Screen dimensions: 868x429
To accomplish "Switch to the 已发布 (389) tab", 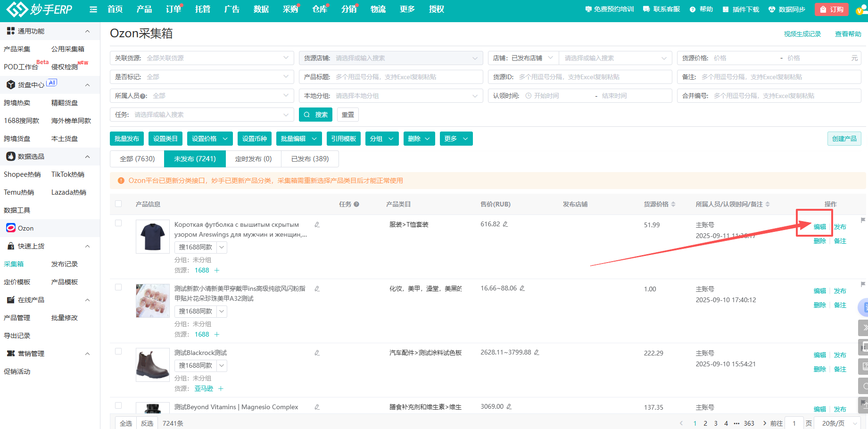I will (310, 159).
